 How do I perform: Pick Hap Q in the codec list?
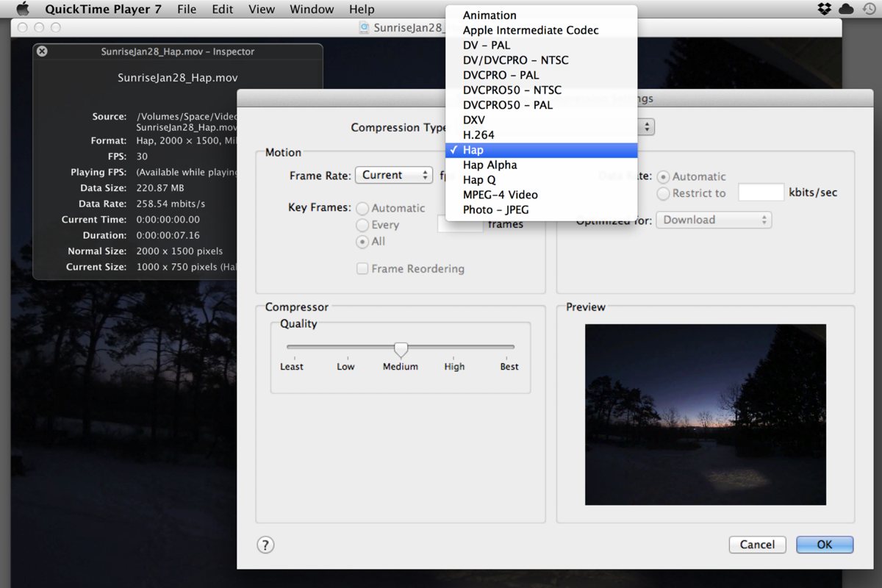tap(478, 179)
